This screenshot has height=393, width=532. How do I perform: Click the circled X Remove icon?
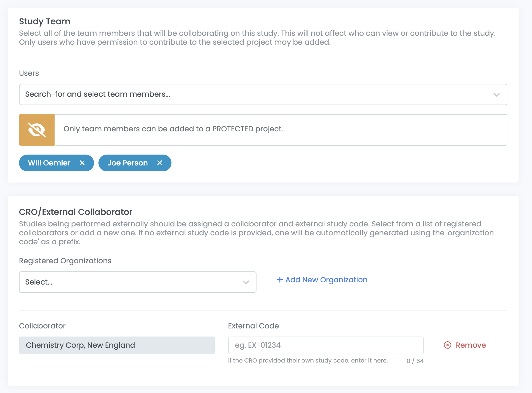pos(448,345)
